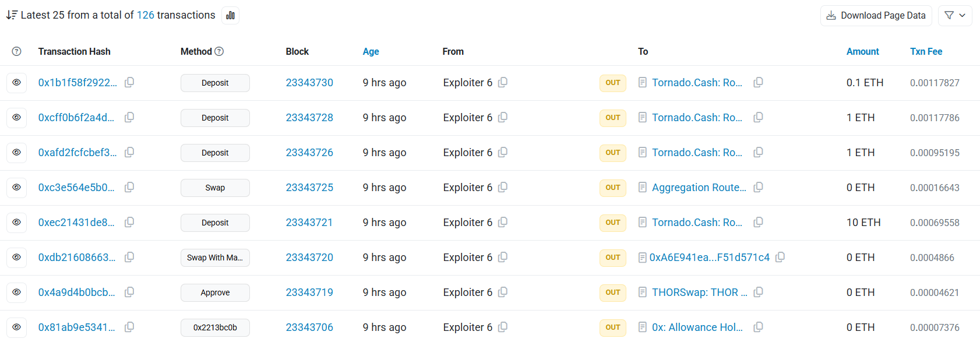This screenshot has height=342, width=980.
Task: Preview details for transaction 0xdb21608663
Action: [16, 258]
